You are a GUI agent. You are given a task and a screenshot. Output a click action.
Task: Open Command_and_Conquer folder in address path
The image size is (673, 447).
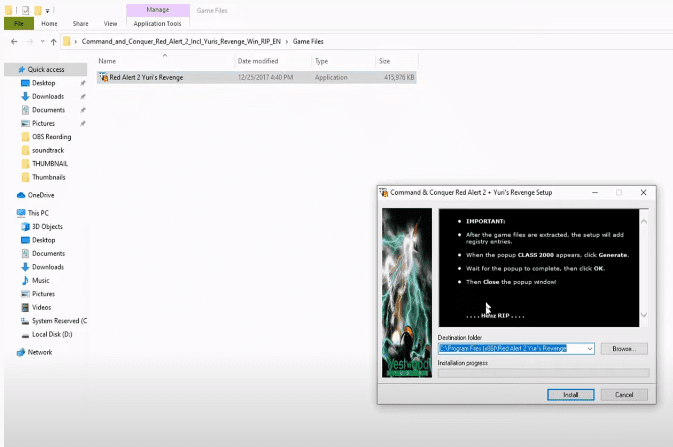tap(181, 41)
